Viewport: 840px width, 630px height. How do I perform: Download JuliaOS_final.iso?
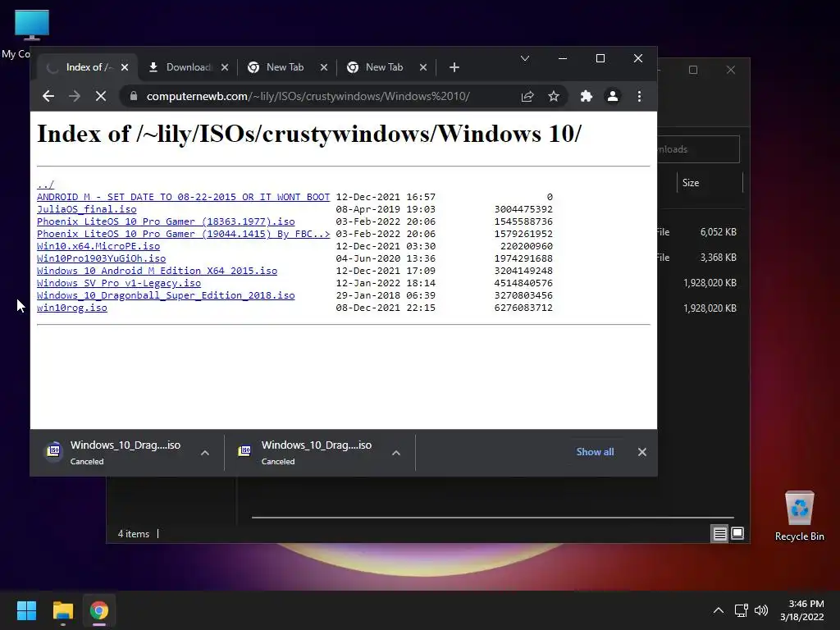tap(87, 209)
